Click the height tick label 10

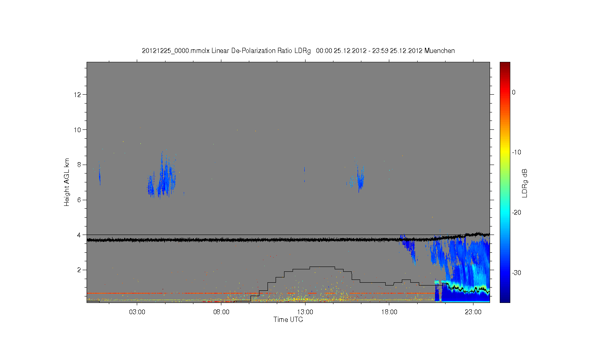pyautogui.click(x=78, y=129)
